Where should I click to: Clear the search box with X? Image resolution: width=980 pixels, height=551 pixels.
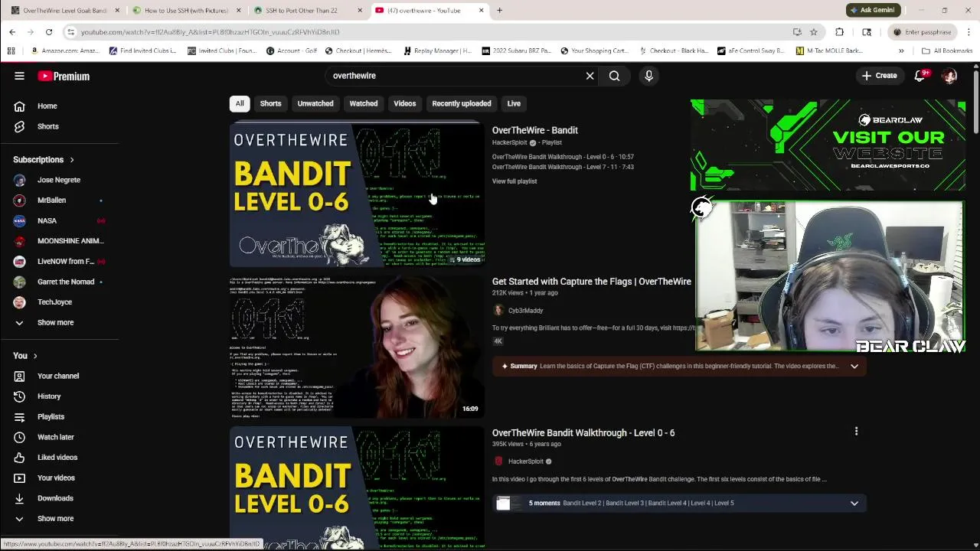590,76
